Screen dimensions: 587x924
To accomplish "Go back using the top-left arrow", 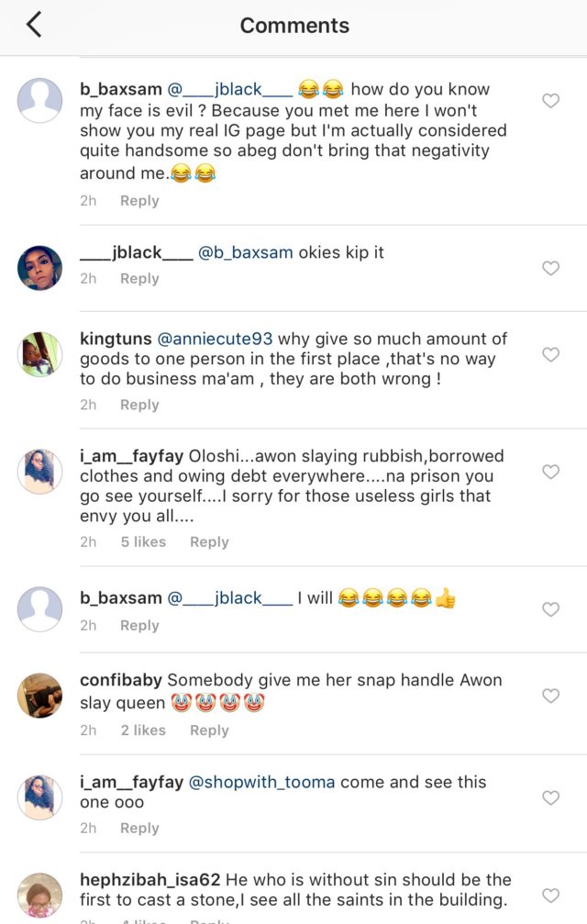I will [34, 25].
